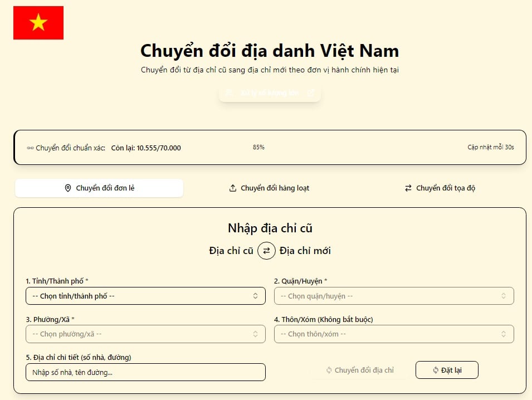Toggle the circular swap button between old and new address
This screenshot has height=400, width=532.
point(266,251)
